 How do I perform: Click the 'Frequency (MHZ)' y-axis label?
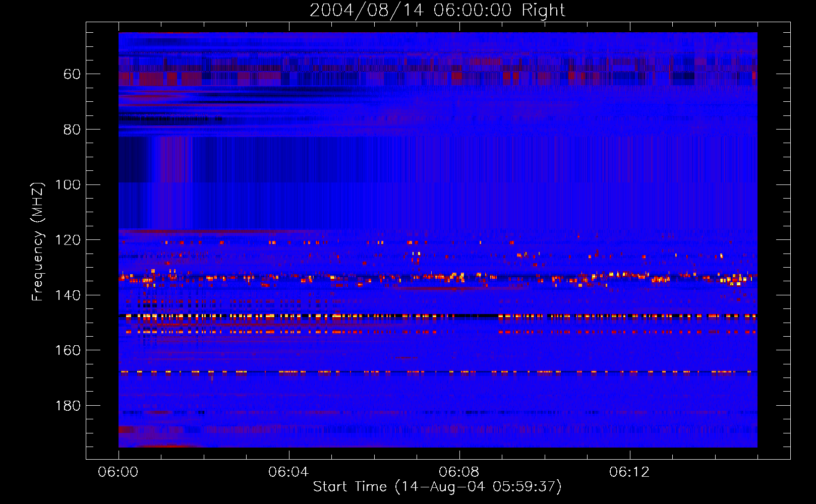38,241
